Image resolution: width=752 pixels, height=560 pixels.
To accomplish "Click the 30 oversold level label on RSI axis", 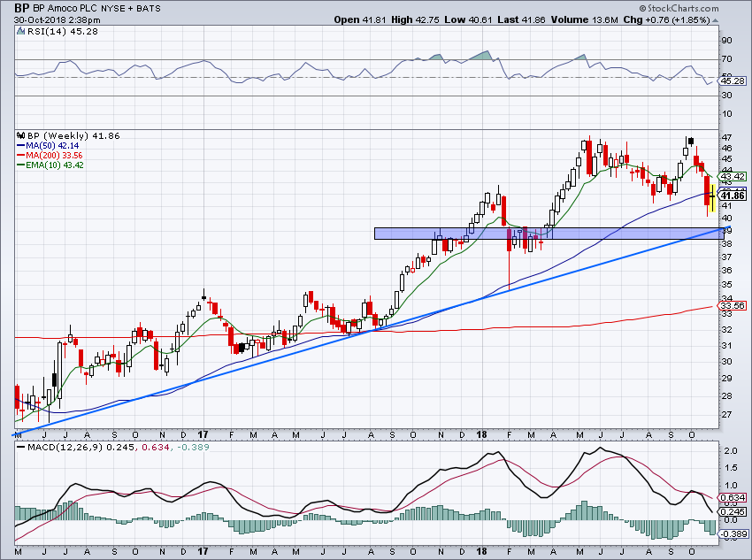I will 727,96.
